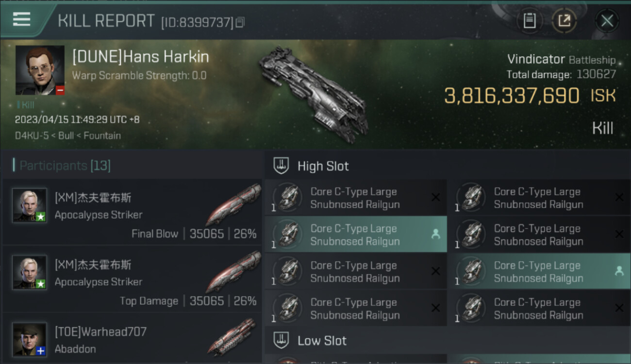Open the clipboard notes icon

[x=529, y=21]
